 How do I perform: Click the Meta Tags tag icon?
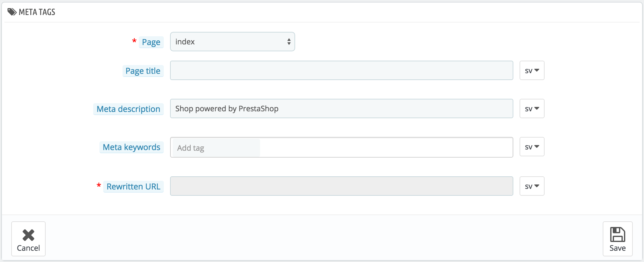click(x=12, y=12)
